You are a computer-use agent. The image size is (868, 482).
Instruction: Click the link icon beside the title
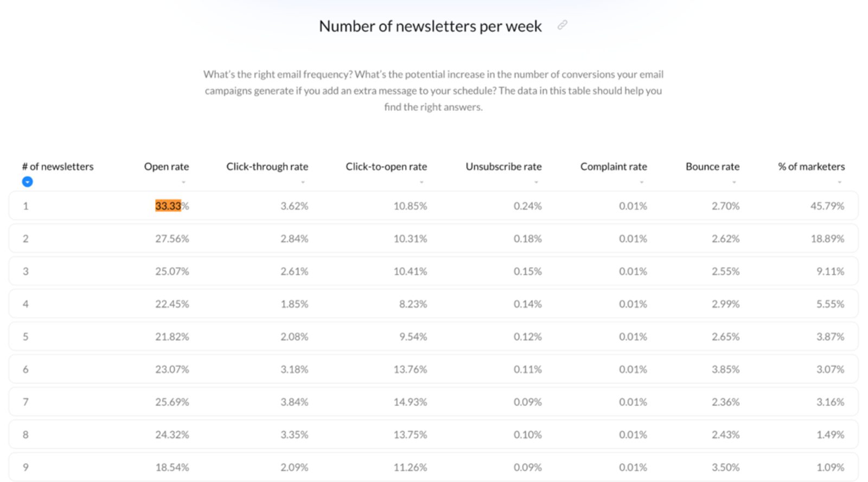point(563,25)
